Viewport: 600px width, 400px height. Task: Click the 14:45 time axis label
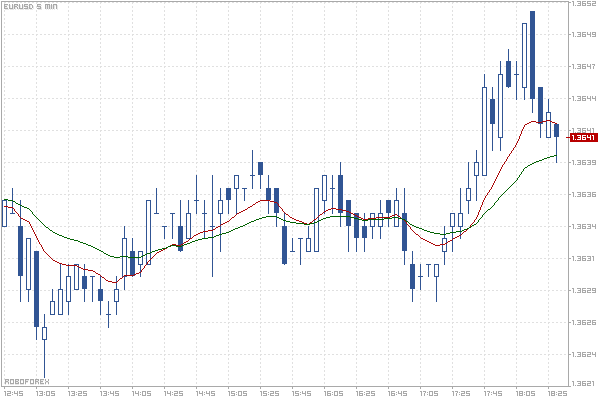point(205,393)
